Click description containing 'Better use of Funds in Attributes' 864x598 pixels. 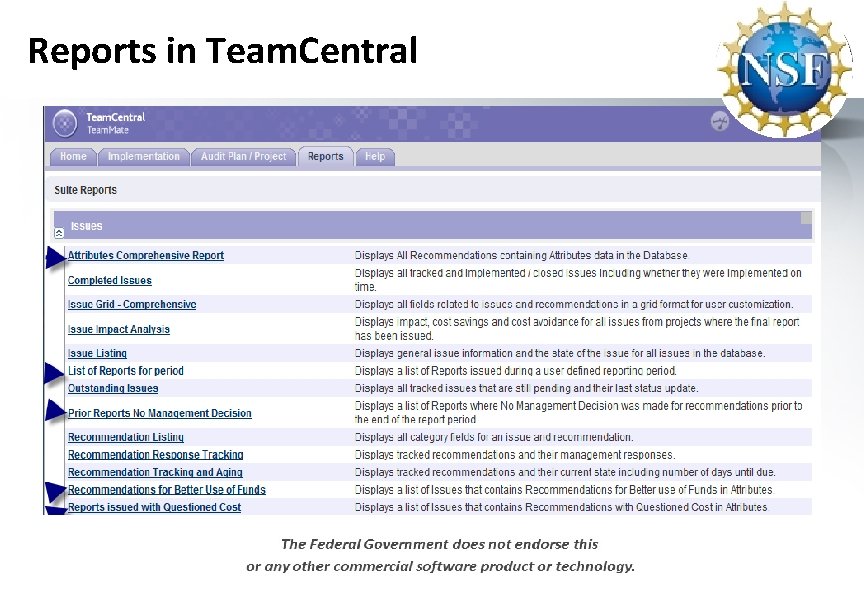click(x=564, y=490)
